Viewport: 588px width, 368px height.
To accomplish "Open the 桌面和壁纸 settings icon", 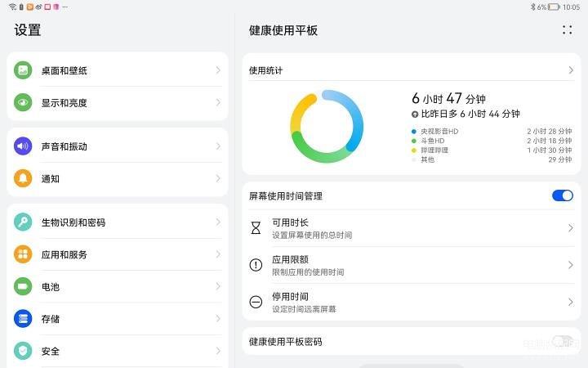I will 23,70.
